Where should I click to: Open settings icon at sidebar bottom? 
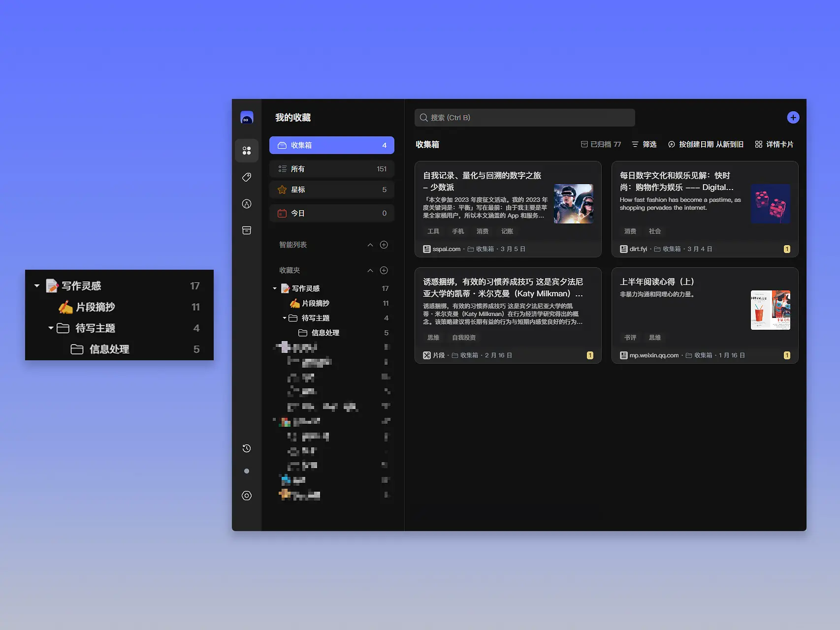[247, 496]
